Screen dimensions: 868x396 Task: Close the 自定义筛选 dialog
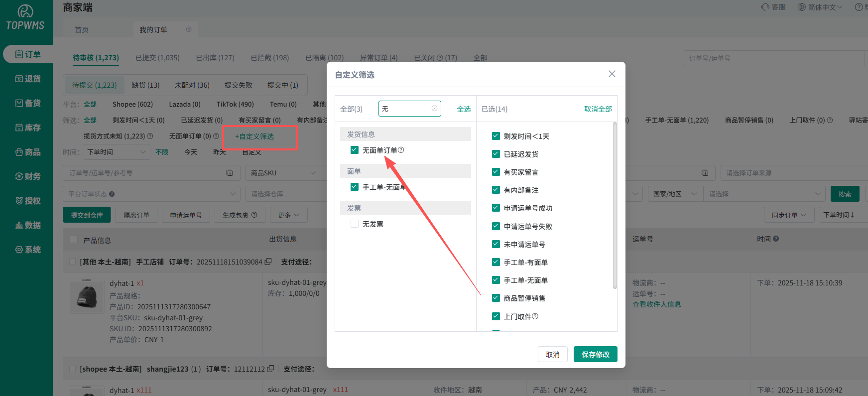(x=612, y=74)
